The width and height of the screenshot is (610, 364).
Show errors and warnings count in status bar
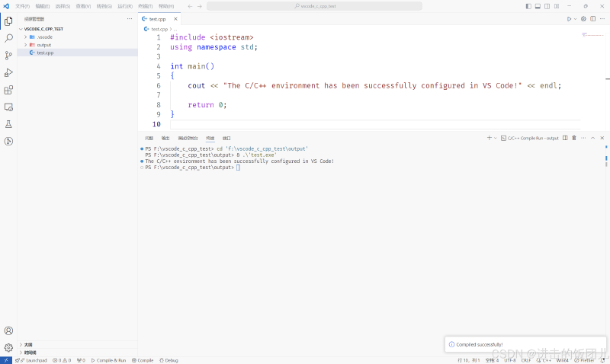pyautogui.click(x=62, y=360)
